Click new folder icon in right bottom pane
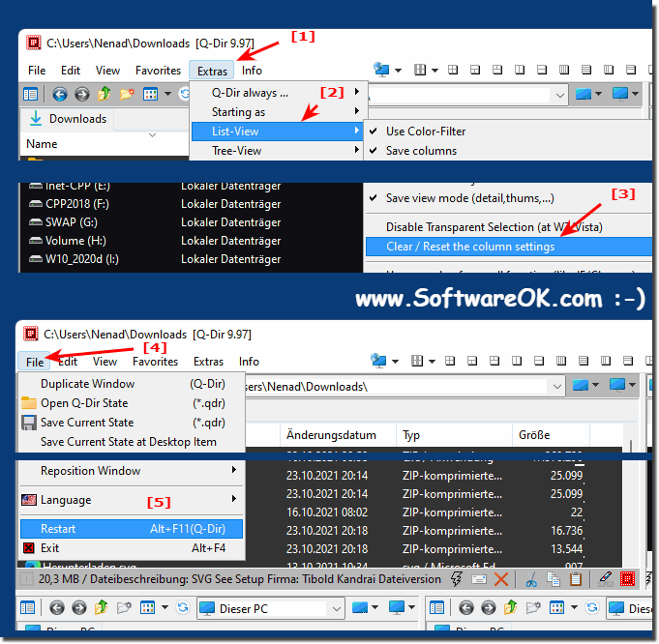Screen dimensions: 659x644 [533, 607]
